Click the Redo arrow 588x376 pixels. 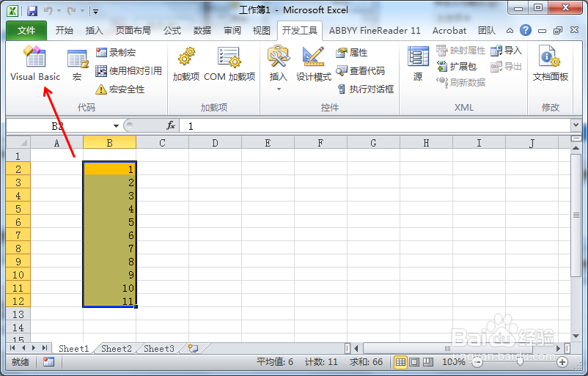coord(71,10)
